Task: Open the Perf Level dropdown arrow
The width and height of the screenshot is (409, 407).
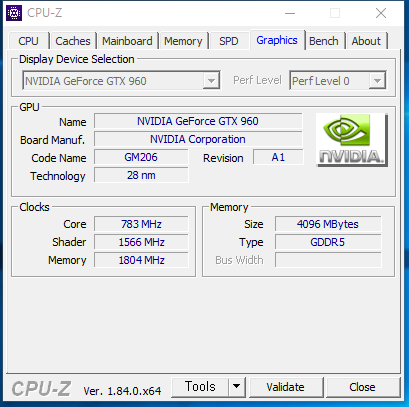Action: click(377, 81)
